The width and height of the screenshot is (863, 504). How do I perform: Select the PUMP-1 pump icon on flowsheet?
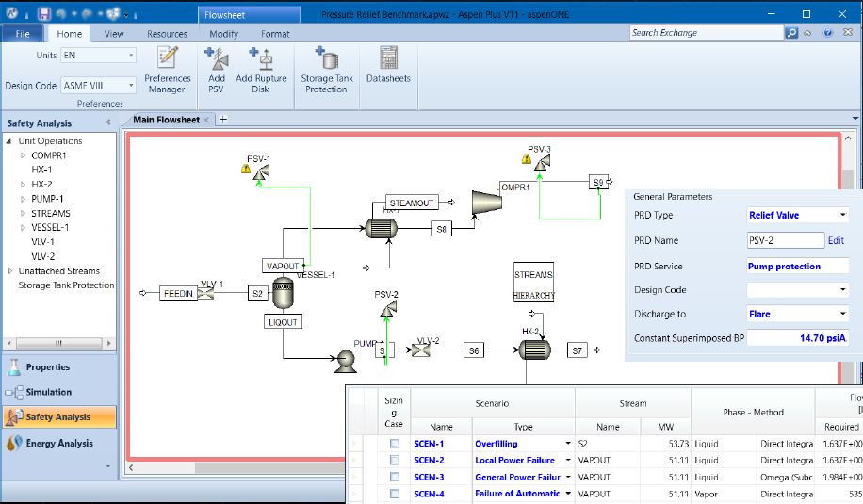(x=346, y=361)
